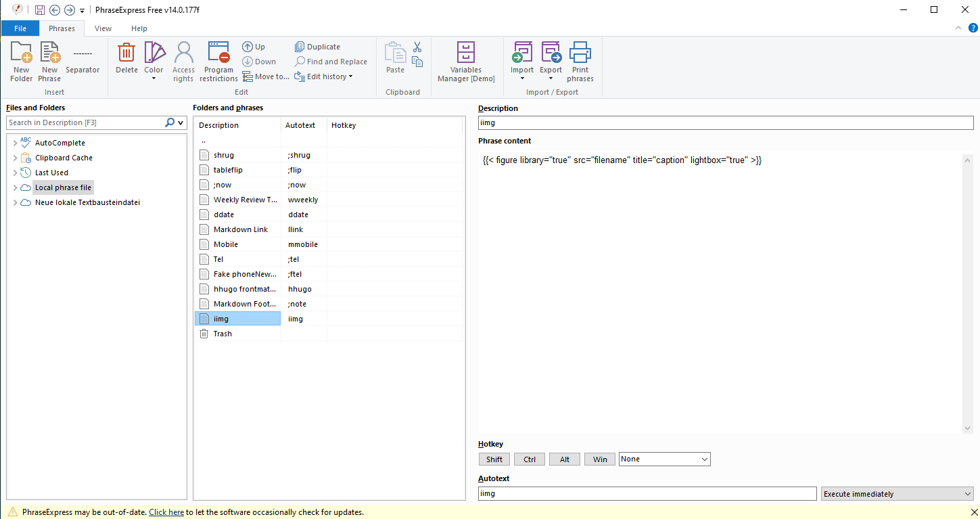The width and height of the screenshot is (980, 519).
Task: Open the help icon at top right
Action: (972, 28)
